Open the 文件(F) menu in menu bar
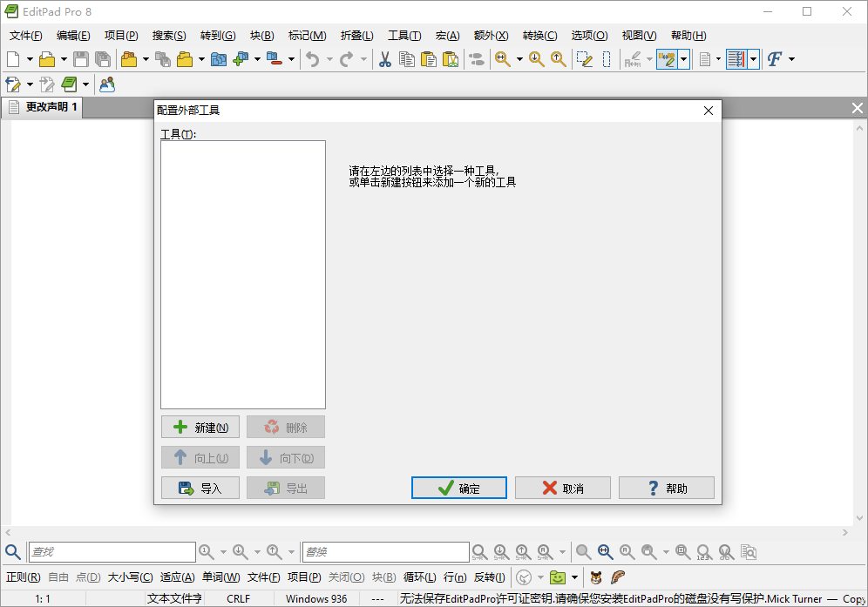This screenshot has width=868, height=607. [x=26, y=36]
